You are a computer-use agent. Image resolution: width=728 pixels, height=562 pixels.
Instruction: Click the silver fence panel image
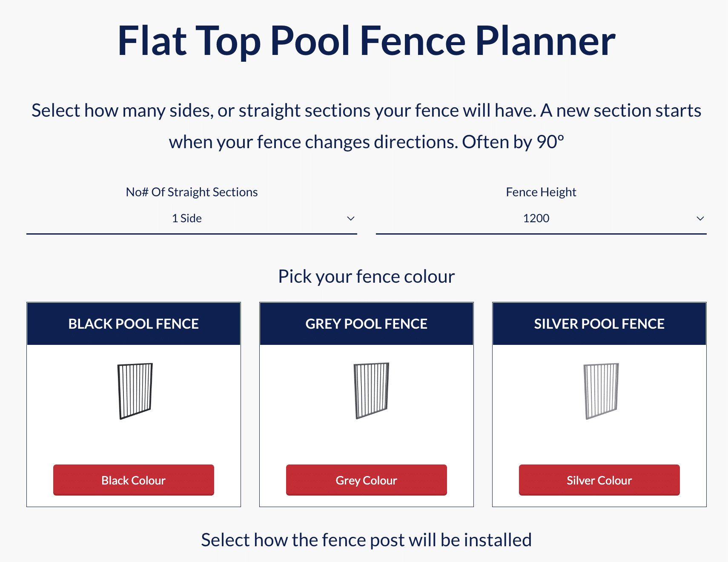pos(601,391)
